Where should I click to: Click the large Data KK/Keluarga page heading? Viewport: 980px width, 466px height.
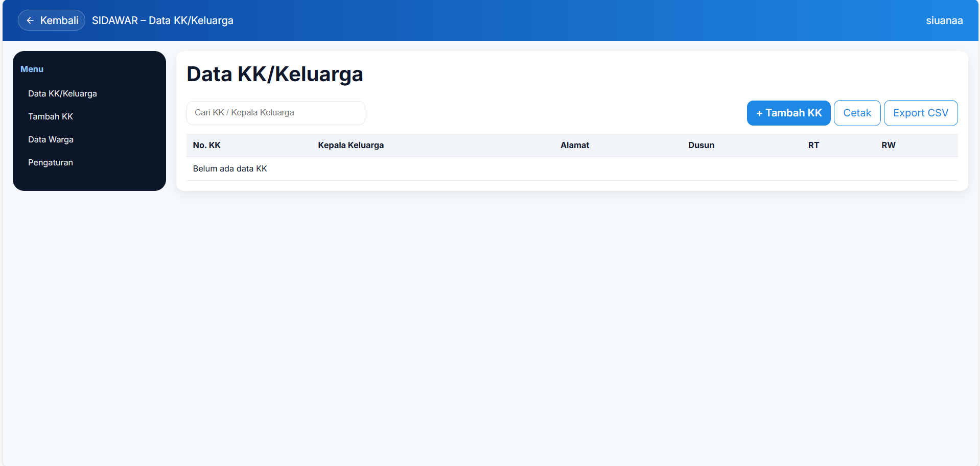[274, 74]
